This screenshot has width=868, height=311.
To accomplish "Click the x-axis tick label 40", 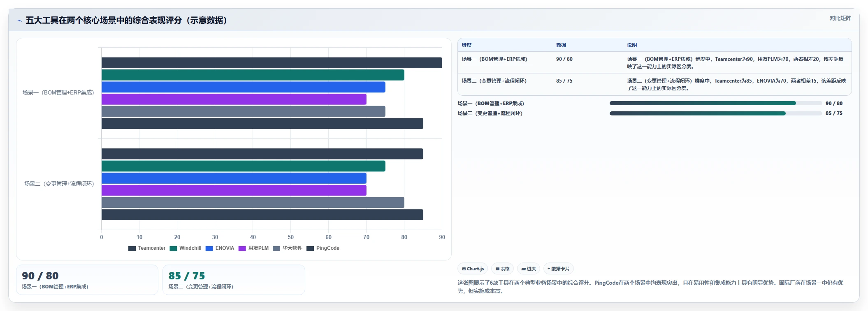I will tap(253, 237).
